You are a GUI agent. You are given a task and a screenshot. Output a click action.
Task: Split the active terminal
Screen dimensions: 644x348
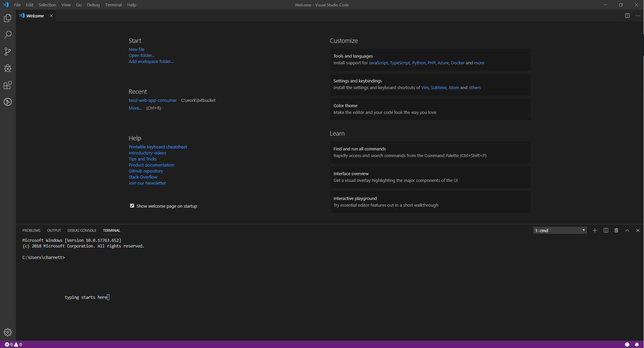click(x=605, y=230)
